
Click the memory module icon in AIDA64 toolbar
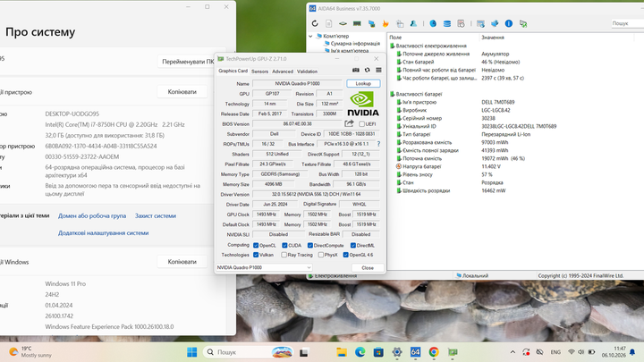[x=357, y=24]
